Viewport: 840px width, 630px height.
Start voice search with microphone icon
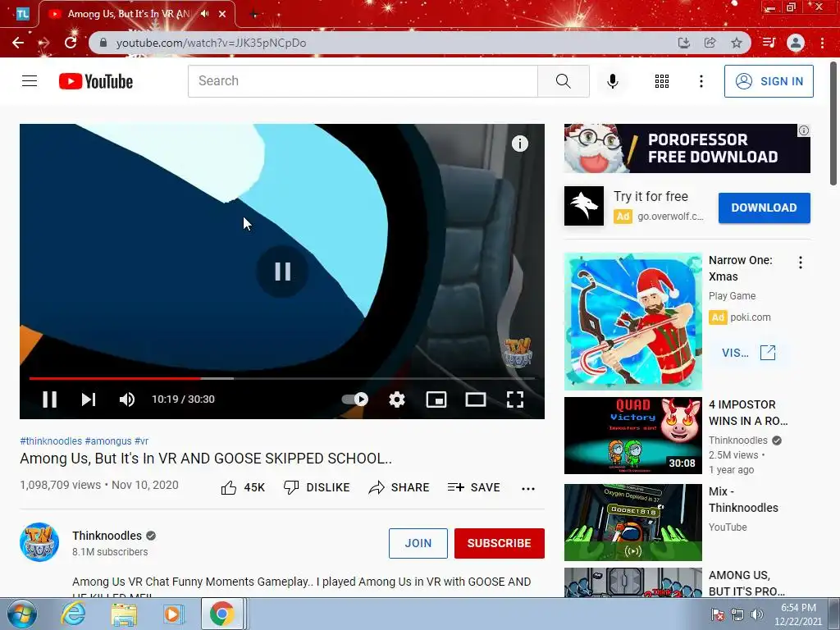coord(612,81)
